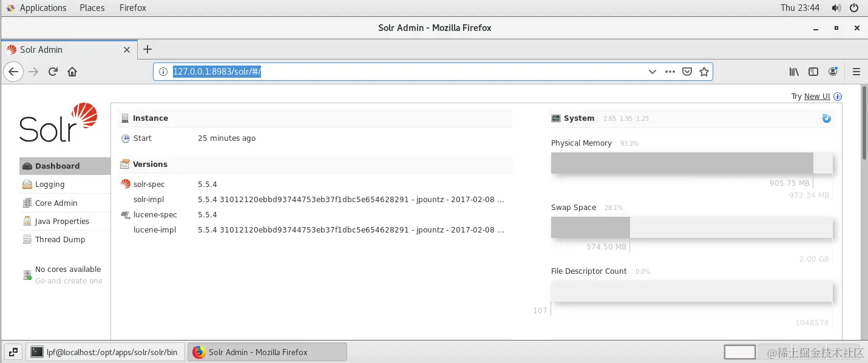Open Java Properties page

(x=62, y=222)
